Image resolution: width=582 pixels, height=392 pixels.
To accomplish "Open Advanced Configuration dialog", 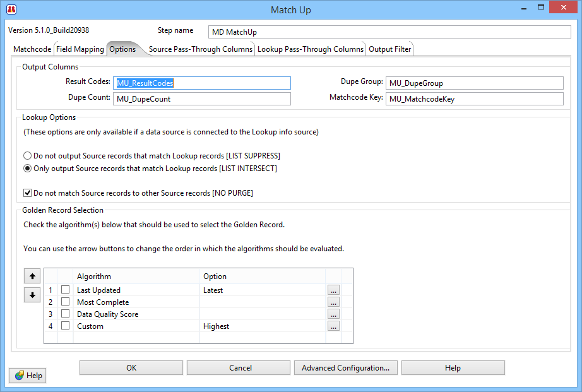I will click(345, 368).
